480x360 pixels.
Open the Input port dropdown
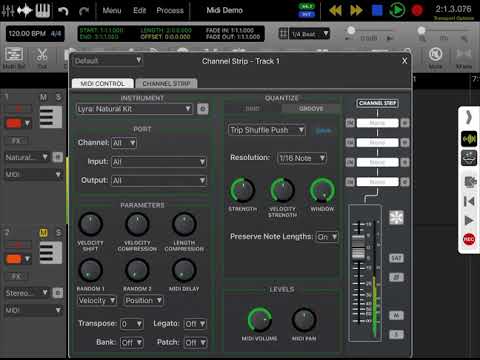click(159, 162)
